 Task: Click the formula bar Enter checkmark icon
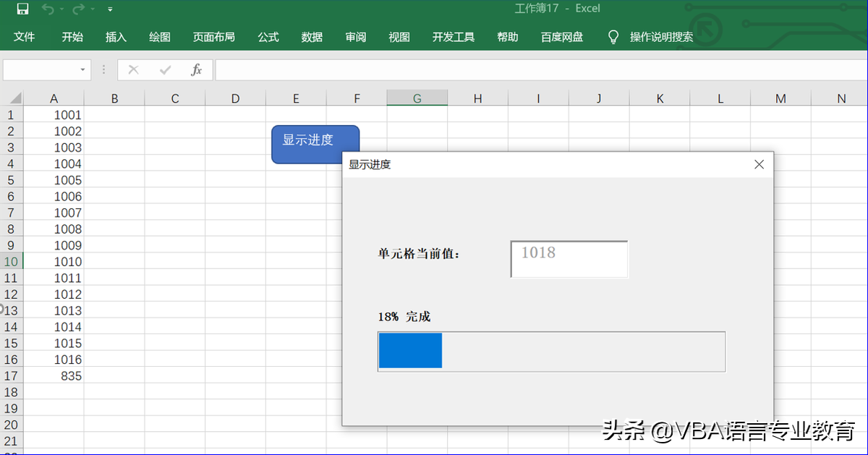pos(166,70)
